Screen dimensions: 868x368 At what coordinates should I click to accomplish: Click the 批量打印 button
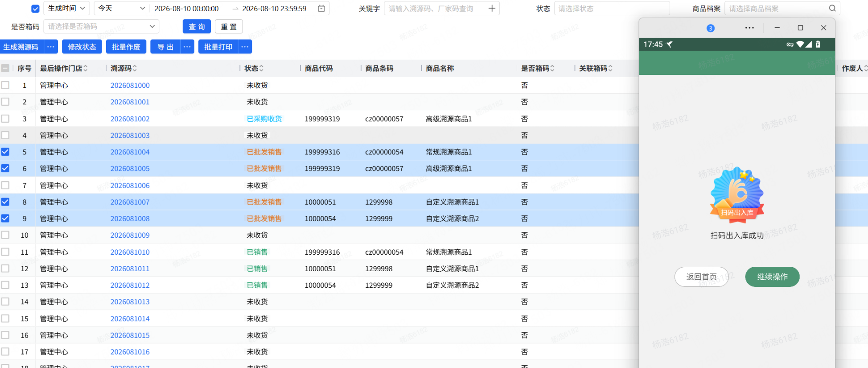(x=218, y=47)
